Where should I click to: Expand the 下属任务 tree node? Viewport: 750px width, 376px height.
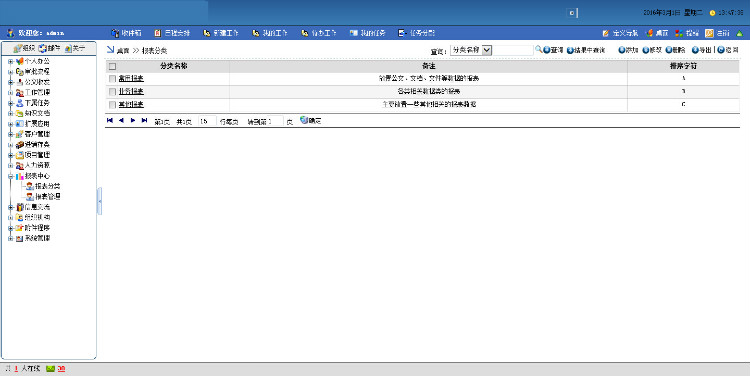point(11,103)
